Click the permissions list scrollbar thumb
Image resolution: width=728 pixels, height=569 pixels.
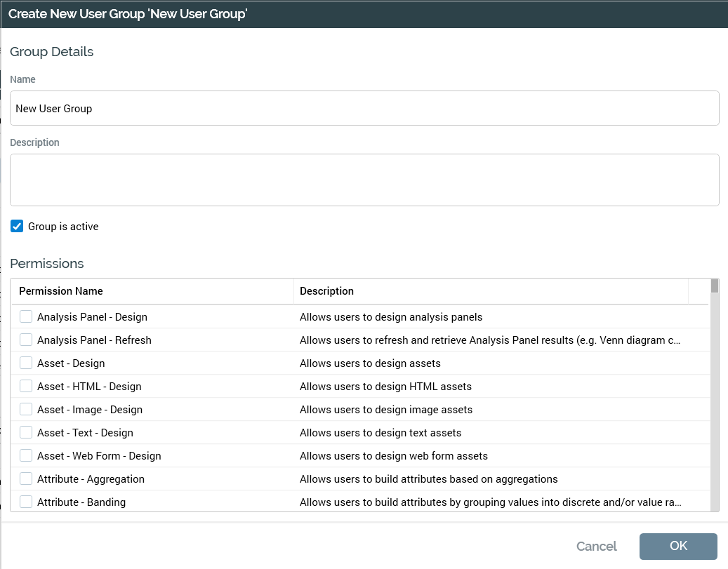[x=715, y=286]
